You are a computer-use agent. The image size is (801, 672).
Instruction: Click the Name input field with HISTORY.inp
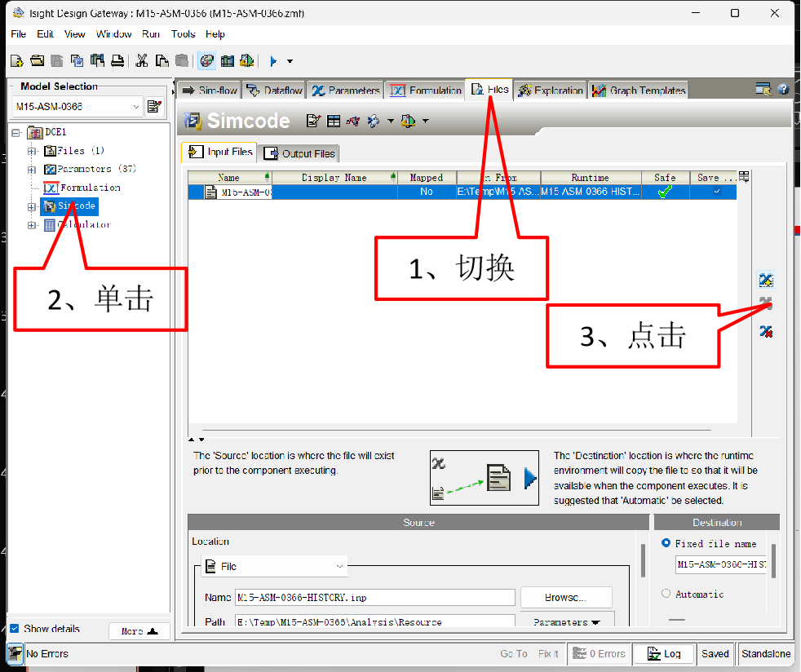point(374,598)
